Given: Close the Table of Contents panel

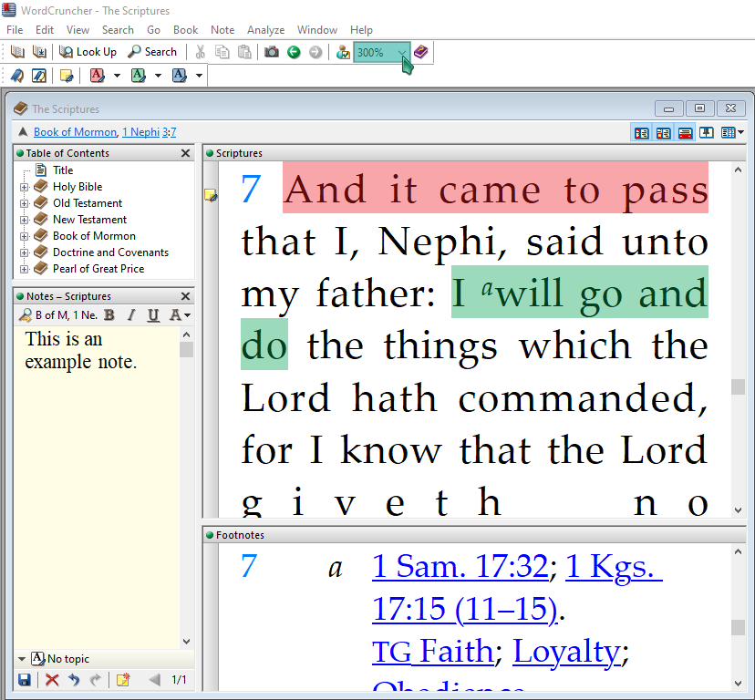Looking at the screenshot, I should 185,153.
